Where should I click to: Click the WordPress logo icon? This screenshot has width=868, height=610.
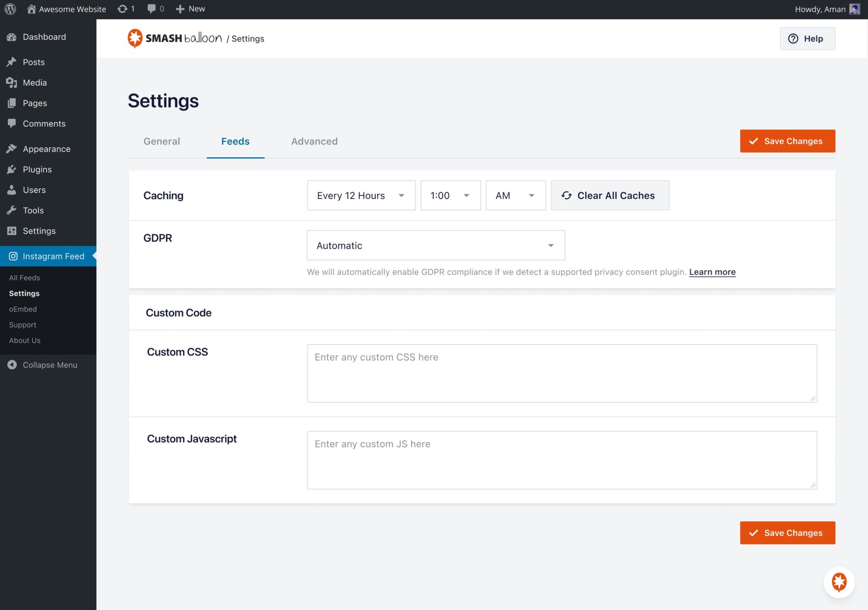click(10, 9)
